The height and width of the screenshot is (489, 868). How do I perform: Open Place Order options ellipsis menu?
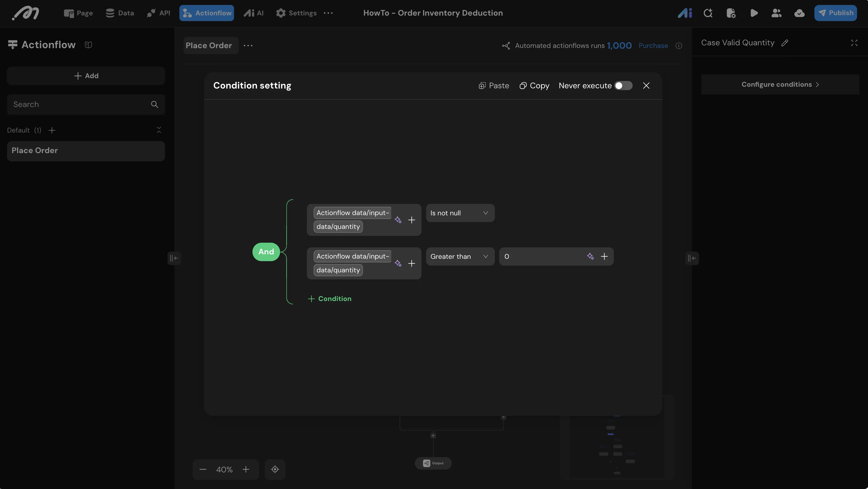pyautogui.click(x=248, y=46)
